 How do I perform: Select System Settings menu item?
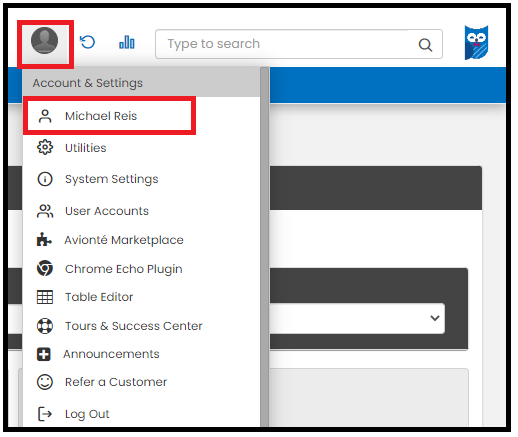(112, 180)
